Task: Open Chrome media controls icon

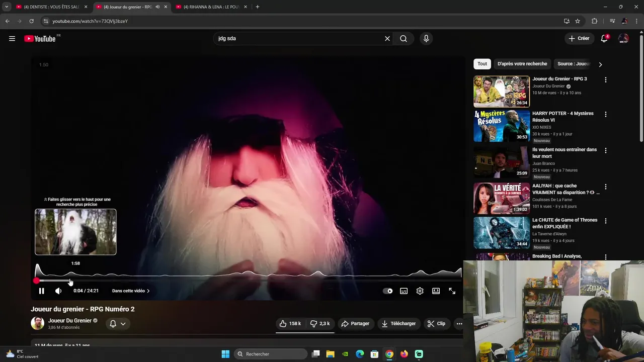Action: pos(612,21)
